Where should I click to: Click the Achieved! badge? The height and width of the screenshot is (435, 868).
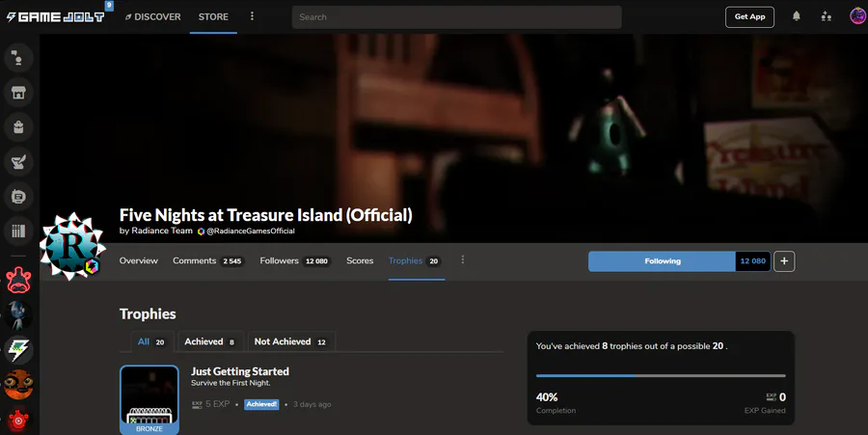261,404
